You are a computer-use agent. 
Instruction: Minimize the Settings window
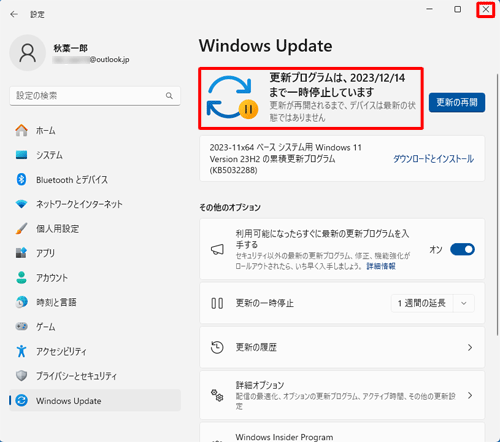430,9
